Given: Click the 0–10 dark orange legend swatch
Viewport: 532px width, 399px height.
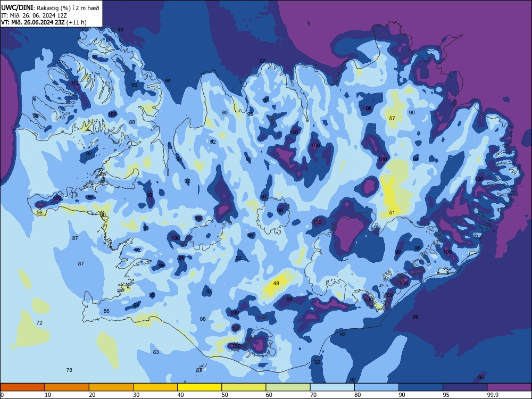Looking at the screenshot, I should 22,387.
